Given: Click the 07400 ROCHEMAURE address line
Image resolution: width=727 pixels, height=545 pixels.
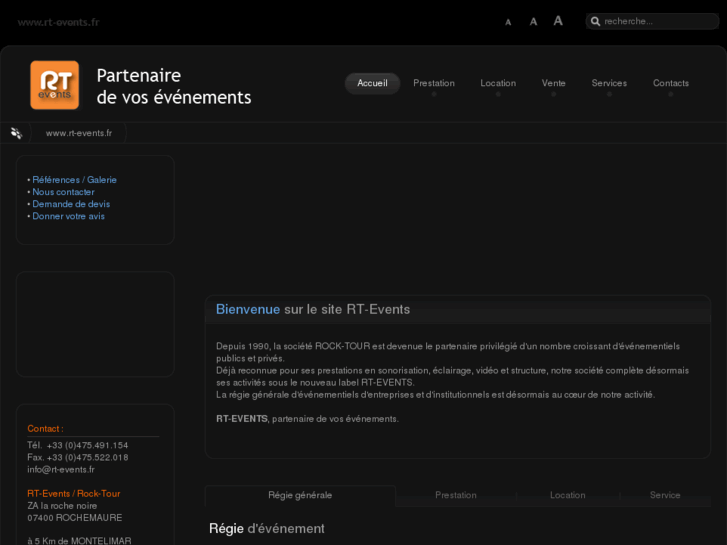Looking at the screenshot, I should (x=75, y=518).
